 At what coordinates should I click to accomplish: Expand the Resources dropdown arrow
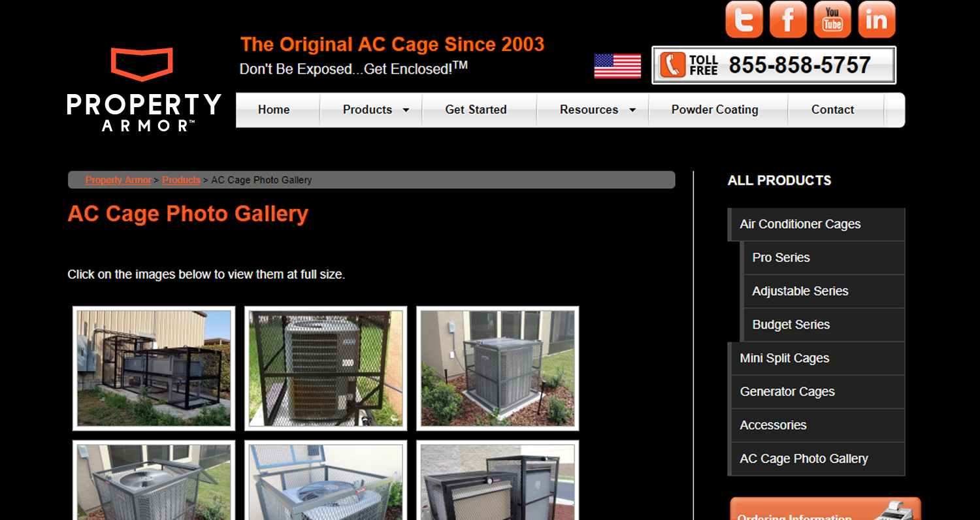point(632,110)
